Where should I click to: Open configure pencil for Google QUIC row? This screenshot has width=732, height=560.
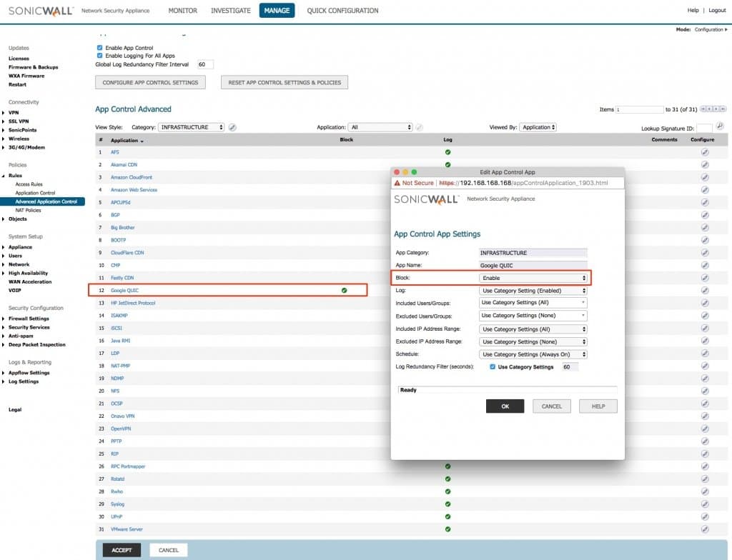[x=705, y=290]
